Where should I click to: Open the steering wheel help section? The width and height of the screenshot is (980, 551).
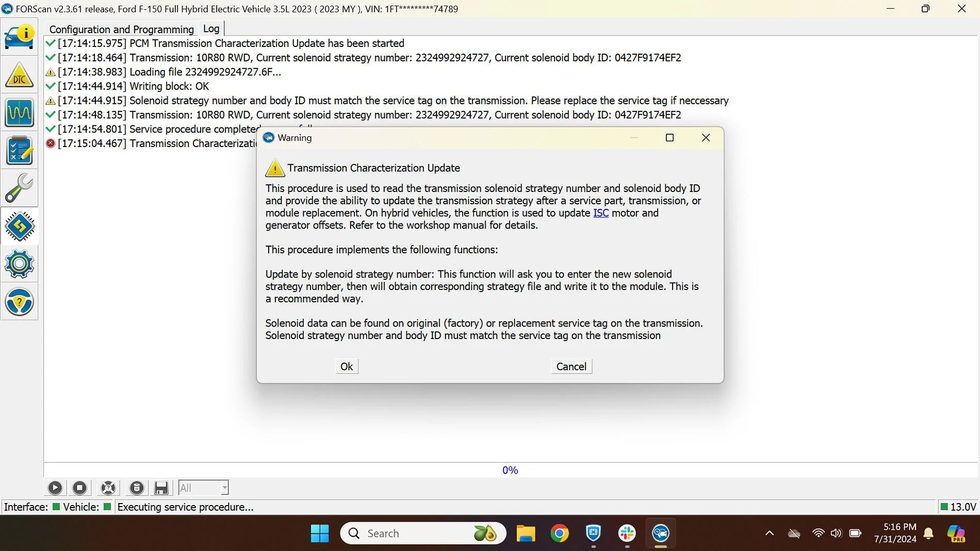19,302
